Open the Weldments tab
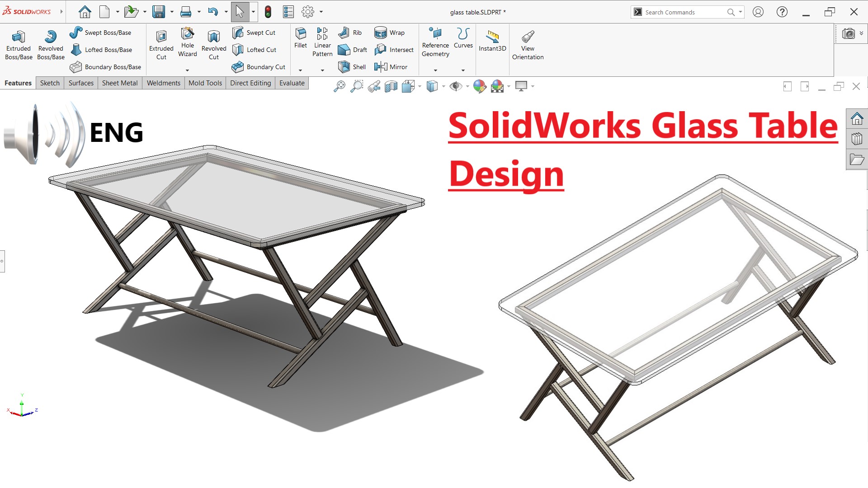 tap(164, 83)
